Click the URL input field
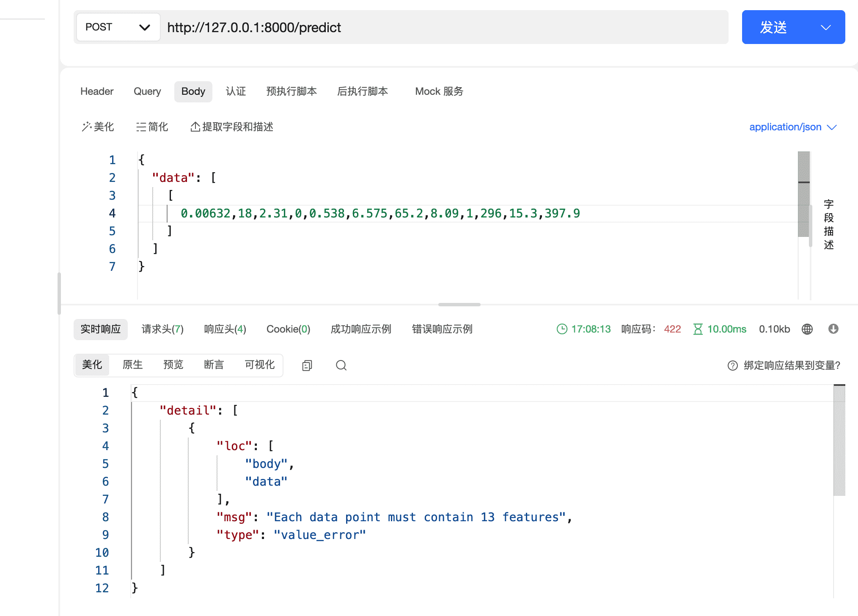Image resolution: width=858 pixels, height=616 pixels. (444, 27)
